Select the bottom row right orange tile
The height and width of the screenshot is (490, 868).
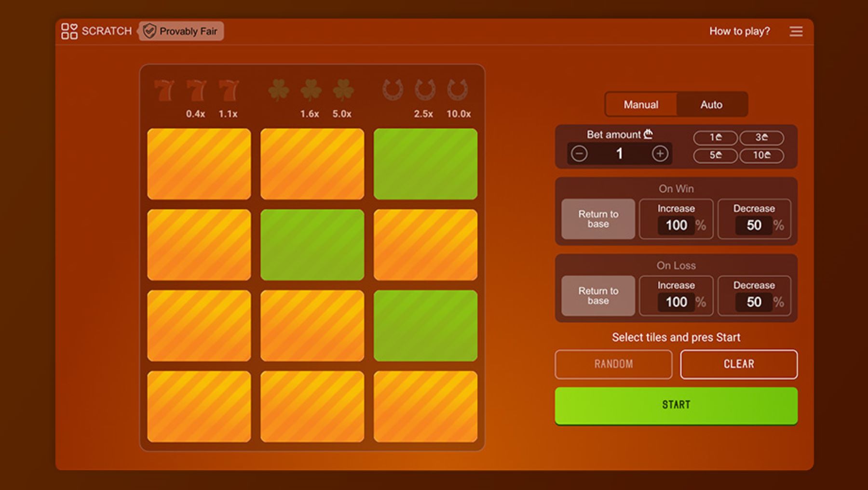[425, 407]
